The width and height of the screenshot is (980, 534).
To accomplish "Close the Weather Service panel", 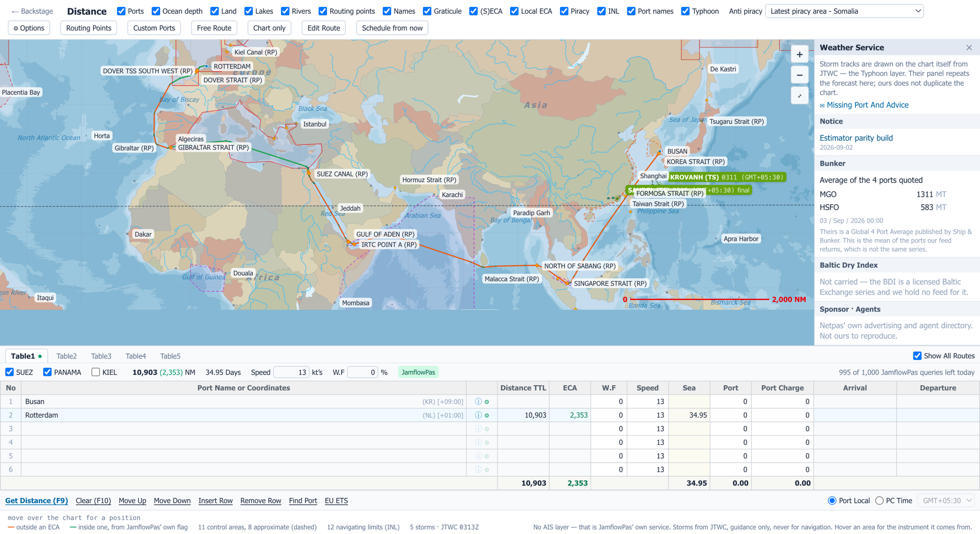I will tap(969, 48).
